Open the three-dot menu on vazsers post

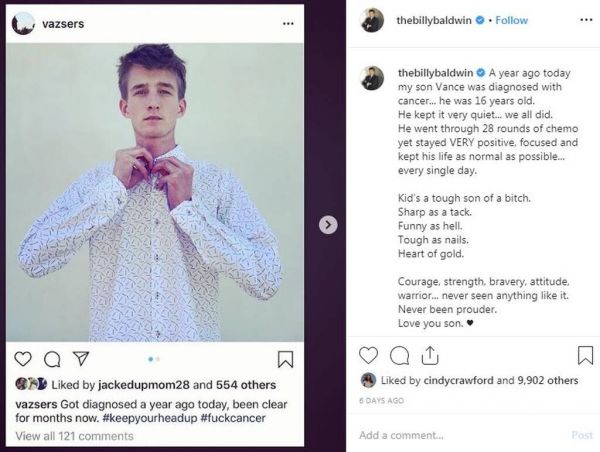click(288, 23)
